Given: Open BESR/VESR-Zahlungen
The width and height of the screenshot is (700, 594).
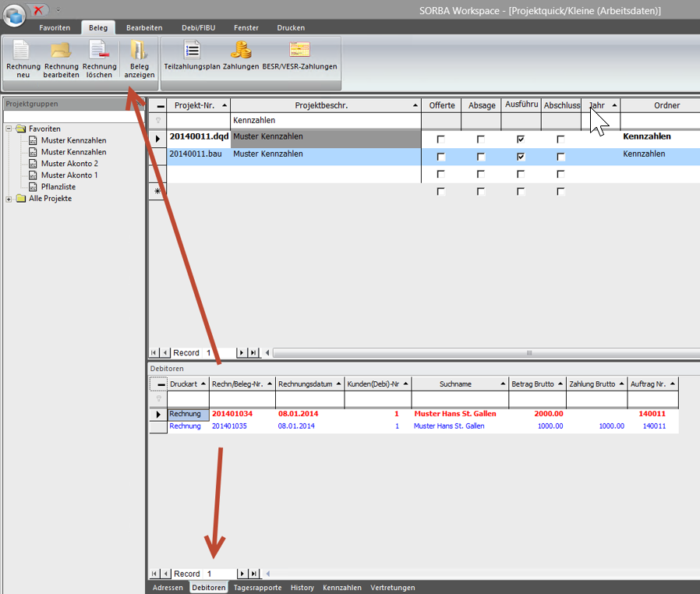Looking at the screenshot, I should coord(299,51).
